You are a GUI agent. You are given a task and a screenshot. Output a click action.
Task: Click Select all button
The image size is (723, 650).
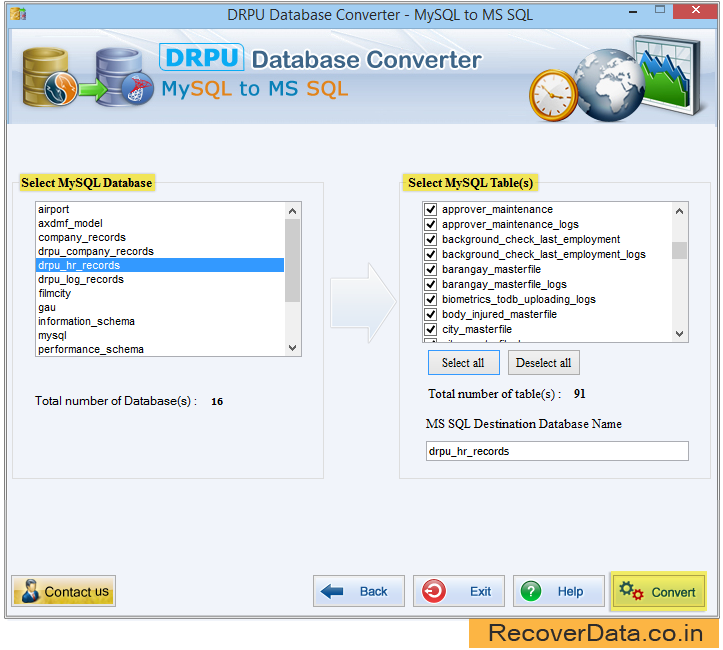[x=463, y=363]
